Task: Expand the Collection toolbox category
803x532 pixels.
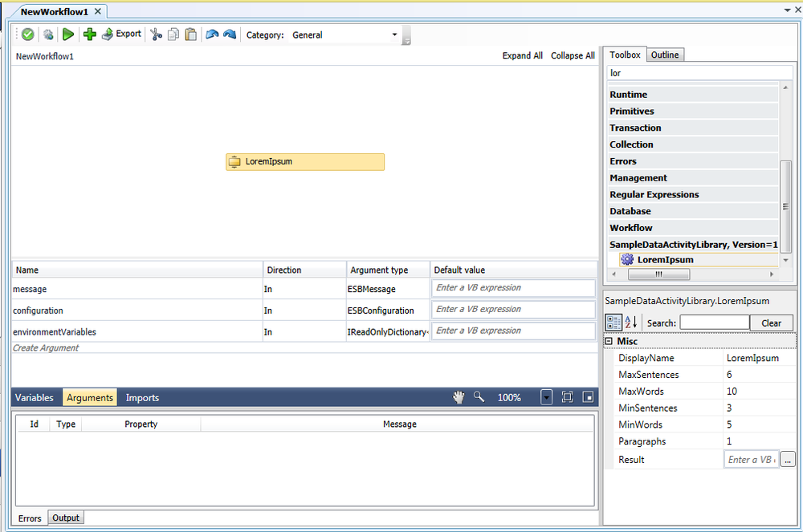Action: (x=694, y=144)
